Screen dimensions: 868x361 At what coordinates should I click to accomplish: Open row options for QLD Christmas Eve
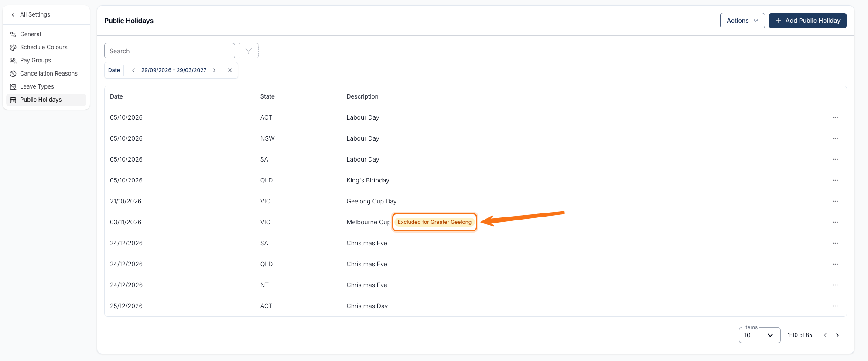tap(835, 264)
